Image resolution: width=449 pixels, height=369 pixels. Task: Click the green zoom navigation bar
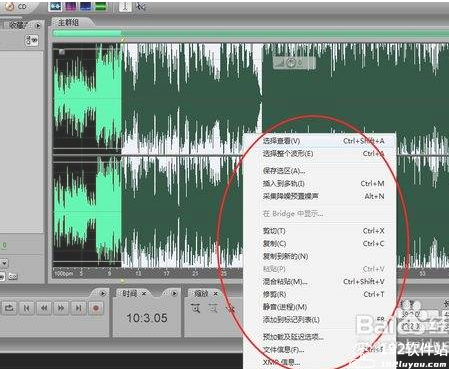click(x=251, y=33)
